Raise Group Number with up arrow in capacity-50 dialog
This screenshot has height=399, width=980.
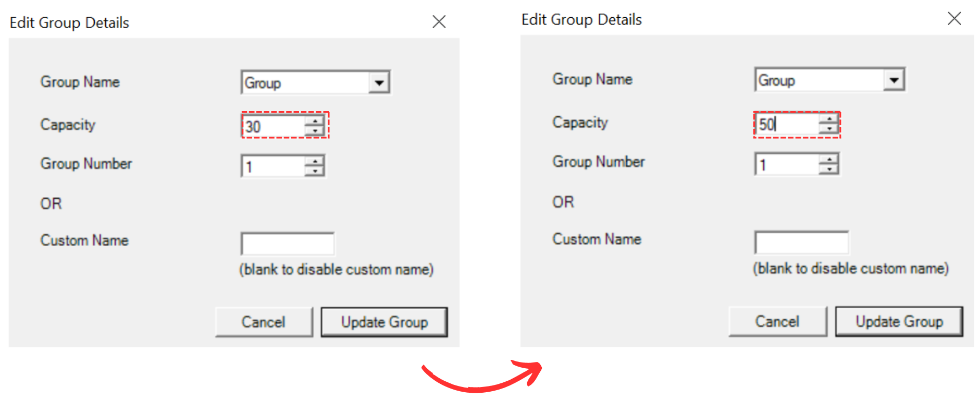[828, 159]
